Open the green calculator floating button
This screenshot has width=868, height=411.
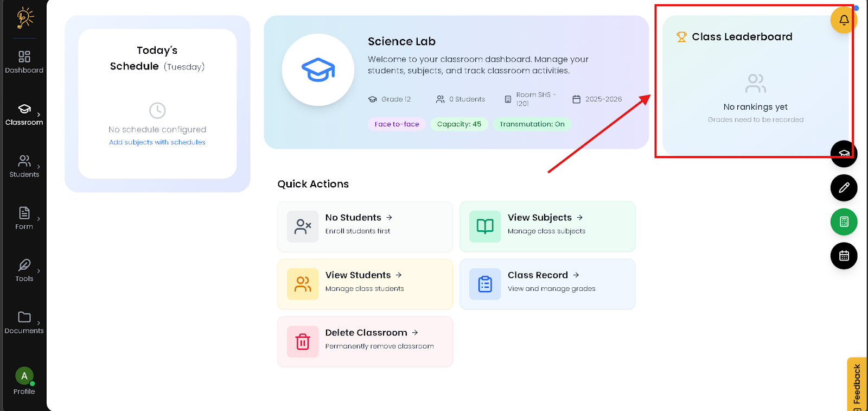pyautogui.click(x=844, y=222)
